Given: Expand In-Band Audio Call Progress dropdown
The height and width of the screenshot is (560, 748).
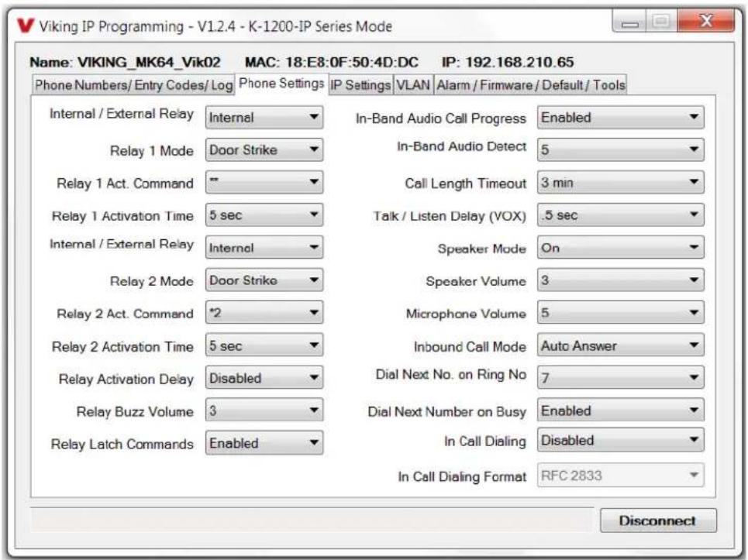Looking at the screenshot, I should coord(621,118).
